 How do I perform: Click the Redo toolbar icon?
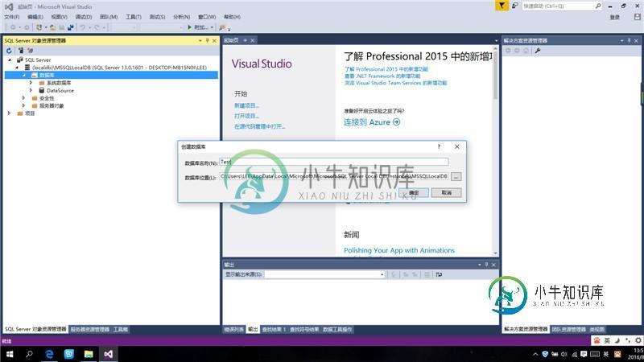click(97, 27)
